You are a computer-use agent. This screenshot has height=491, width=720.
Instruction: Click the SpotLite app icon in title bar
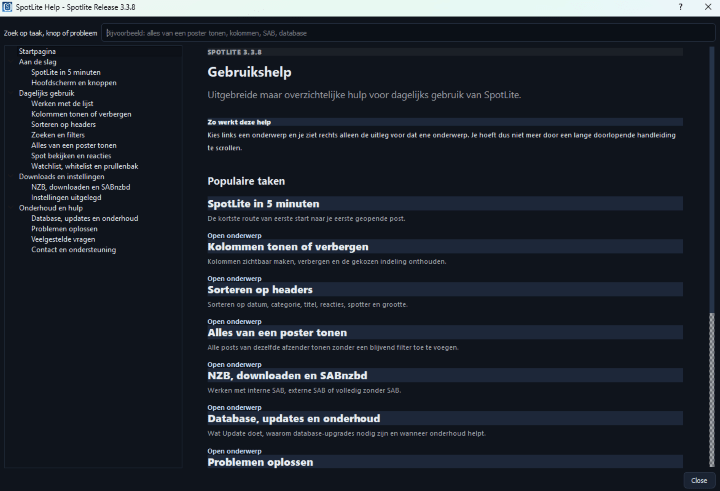[x=8, y=8]
